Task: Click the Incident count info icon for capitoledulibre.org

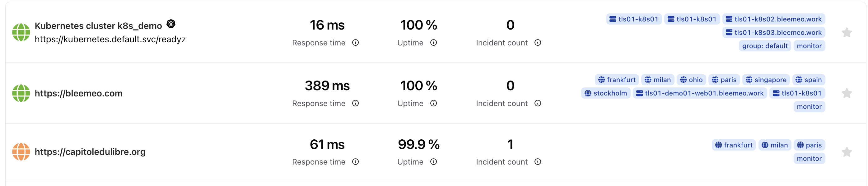Action: pyautogui.click(x=538, y=162)
